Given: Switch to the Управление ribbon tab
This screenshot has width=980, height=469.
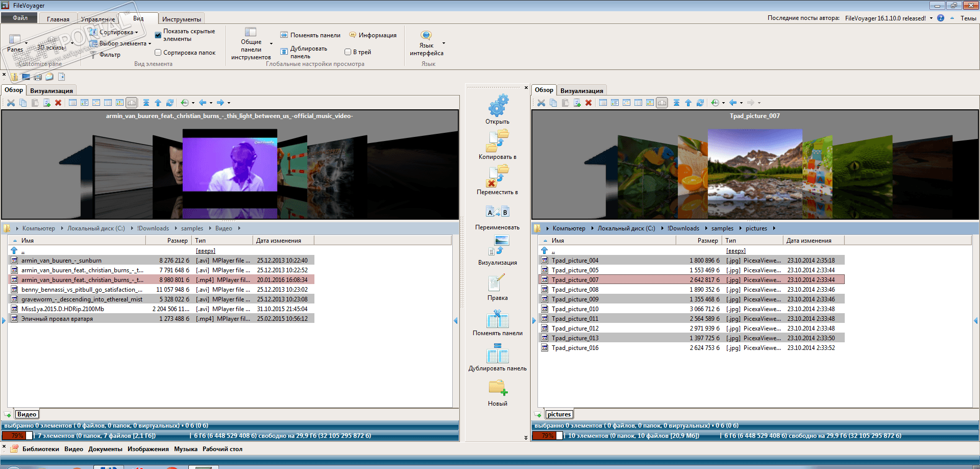Looking at the screenshot, I should coord(97,19).
